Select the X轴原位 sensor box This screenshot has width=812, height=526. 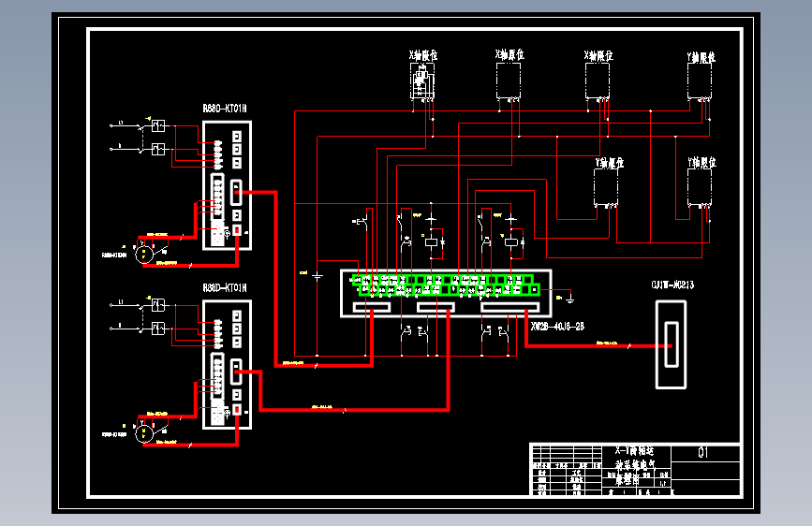point(509,80)
